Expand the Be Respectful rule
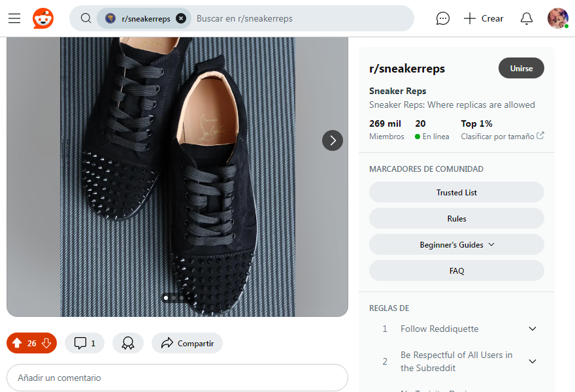Viewport: 575px width, 392px height. (x=533, y=361)
